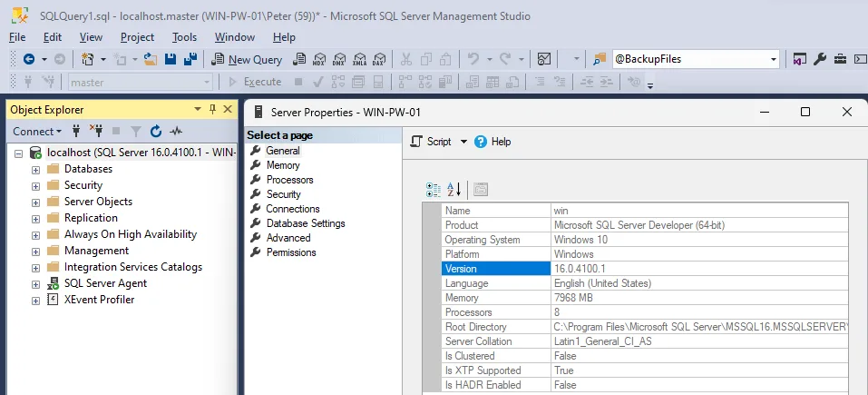This screenshot has width=868, height=395.
Task: Expand the Server Objects folder
Action: [36, 202]
